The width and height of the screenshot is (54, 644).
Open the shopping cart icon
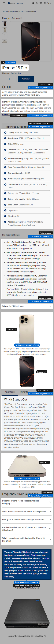pos(41,3)
